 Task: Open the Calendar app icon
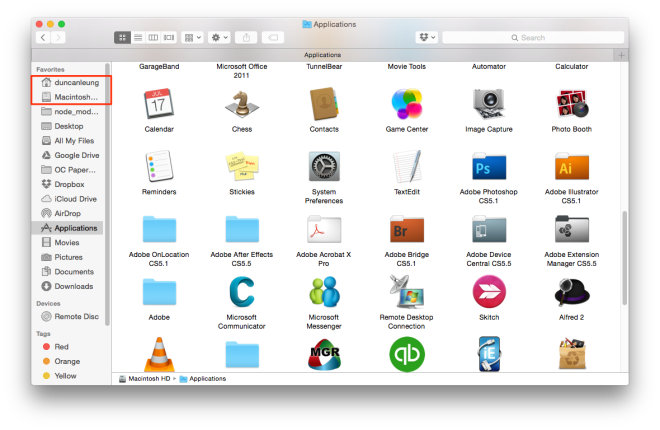pyautogui.click(x=159, y=104)
